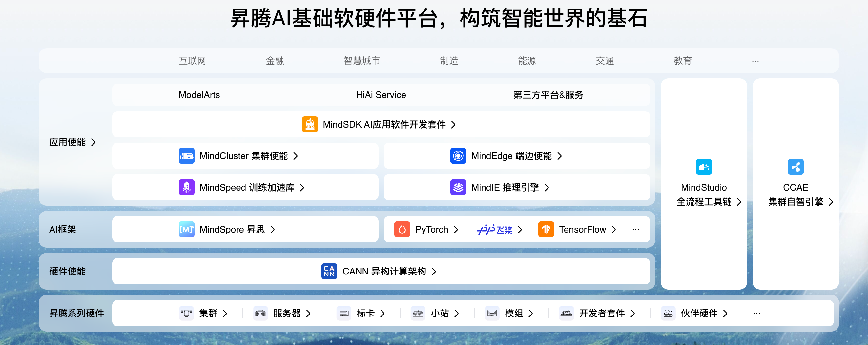Open the 开发者套件 hardware link

coord(602,314)
